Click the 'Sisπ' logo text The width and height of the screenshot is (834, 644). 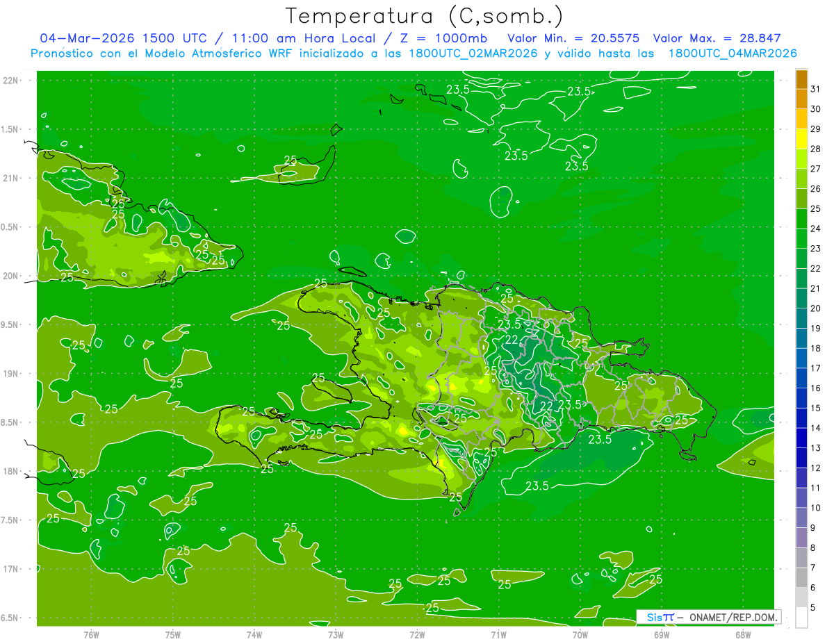point(660,617)
